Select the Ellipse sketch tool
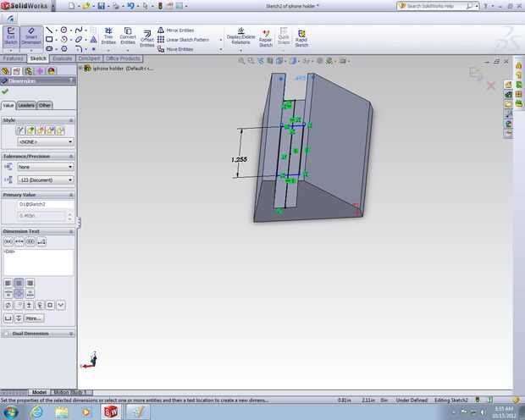525x420 pixels. [x=79, y=40]
